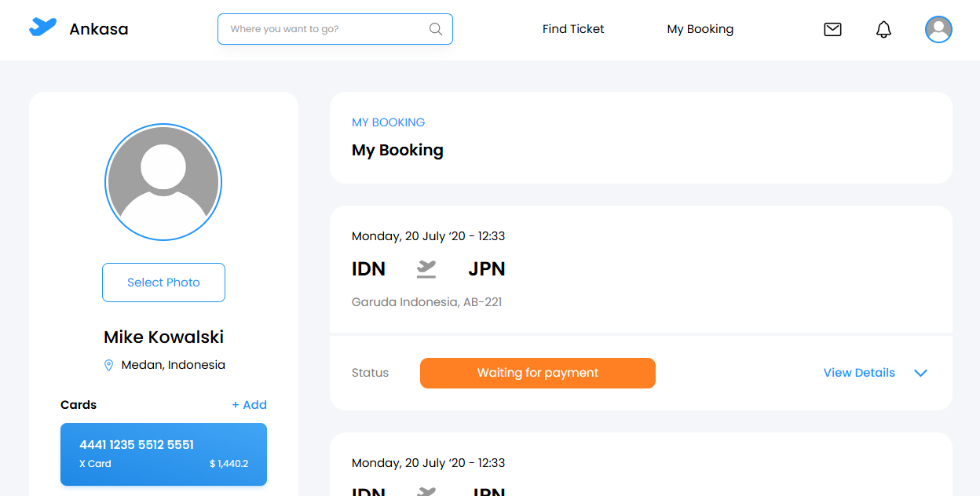This screenshot has height=496, width=980.
Task: Click the large profile photo avatar
Action: pyautogui.click(x=163, y=182)
